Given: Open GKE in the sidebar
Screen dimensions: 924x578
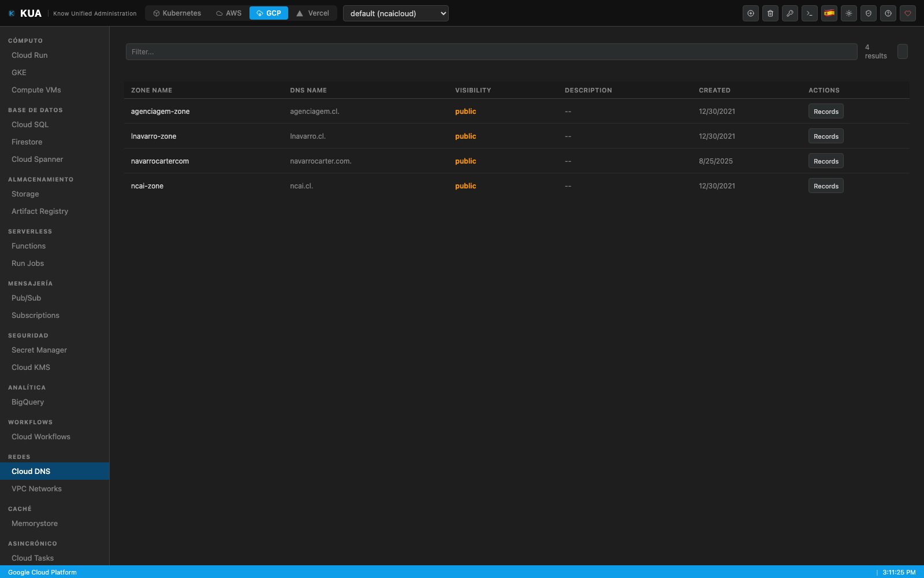Looking at the screenshot, I should 55,72.
